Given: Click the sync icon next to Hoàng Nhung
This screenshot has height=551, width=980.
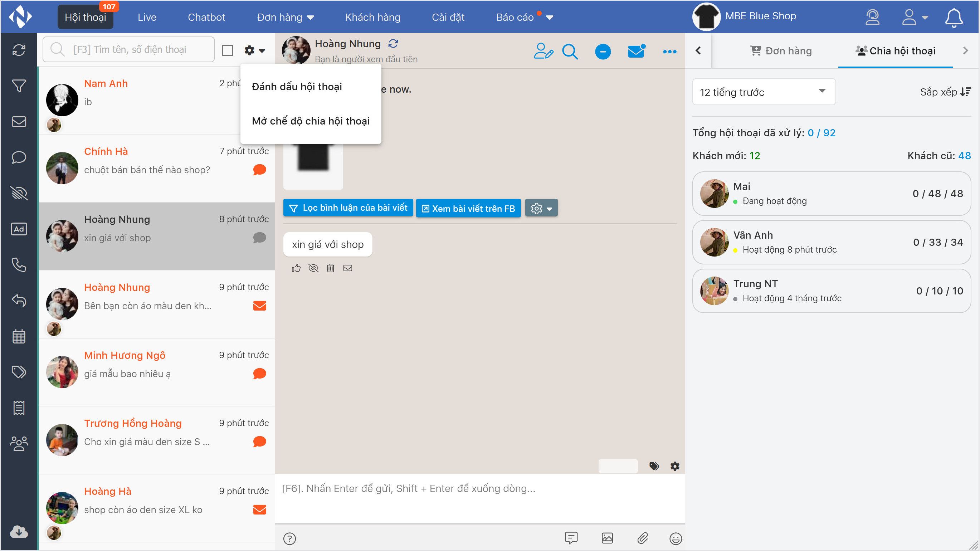Looking at the screenshot, I should [393, 44].
